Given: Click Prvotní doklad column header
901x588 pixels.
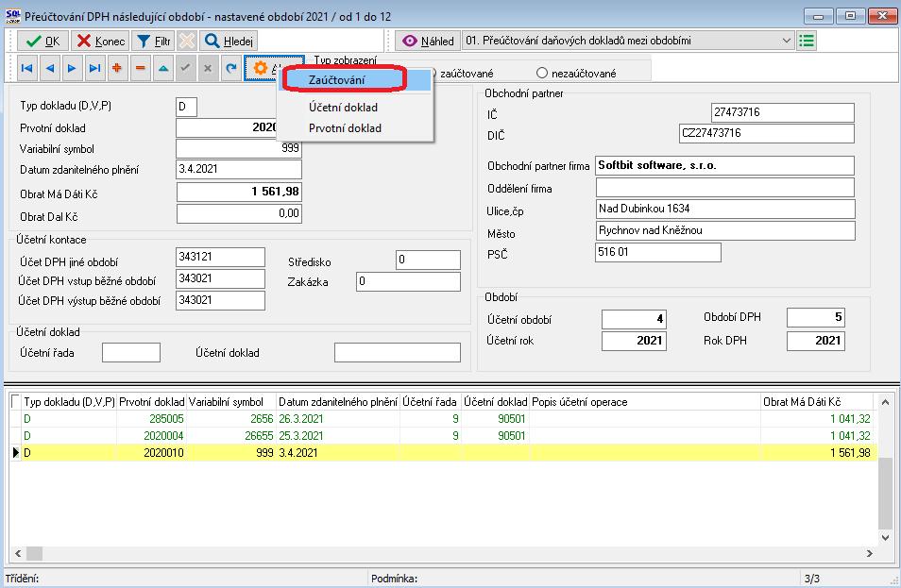Looking at the screenshot, I should click(151, 401).
